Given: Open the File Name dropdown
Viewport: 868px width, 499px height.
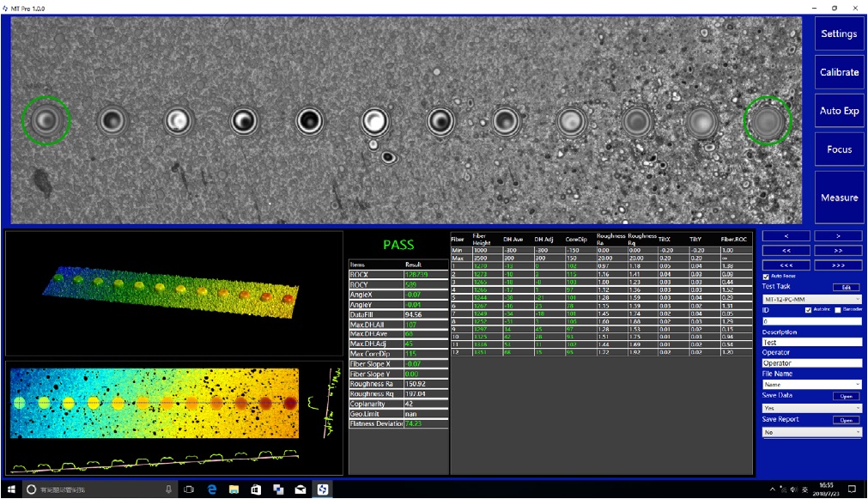Looking at the screenshot, I should click(811, 385).
